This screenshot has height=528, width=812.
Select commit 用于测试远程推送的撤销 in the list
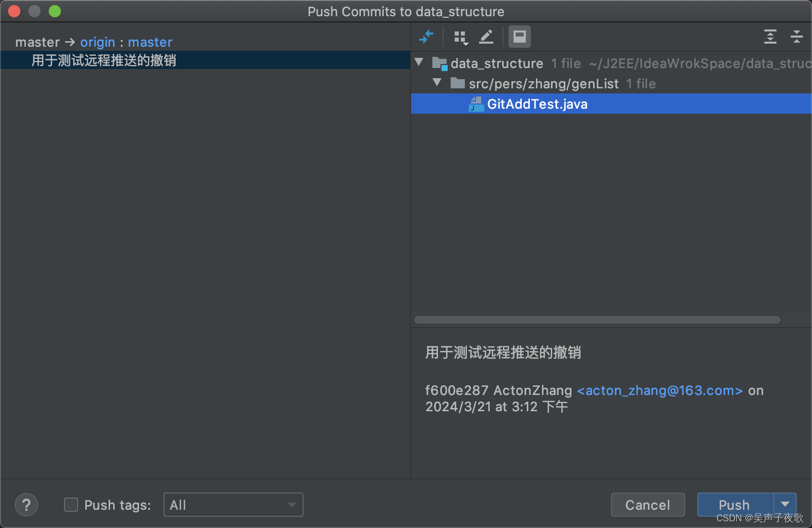[x=205, y=60]
